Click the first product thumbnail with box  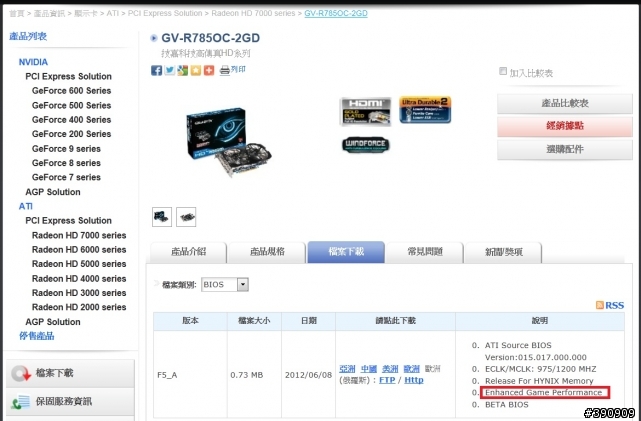click(x=162, y=217)
